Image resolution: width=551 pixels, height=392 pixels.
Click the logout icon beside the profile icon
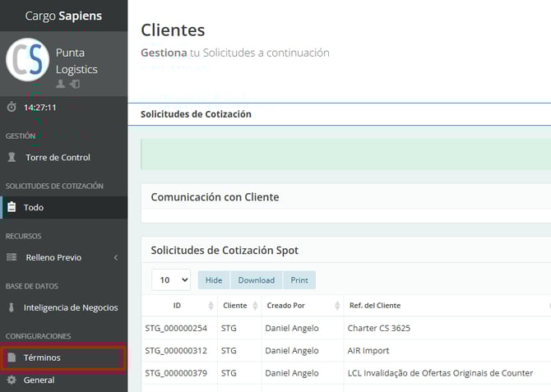click(x=74, y=85)
